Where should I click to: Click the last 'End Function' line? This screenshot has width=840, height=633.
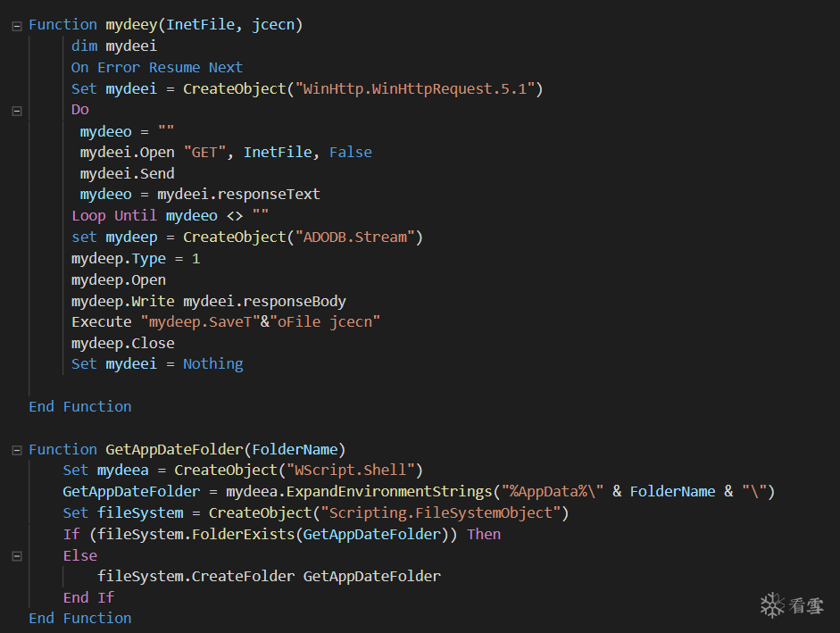click(x=79, y=619)
